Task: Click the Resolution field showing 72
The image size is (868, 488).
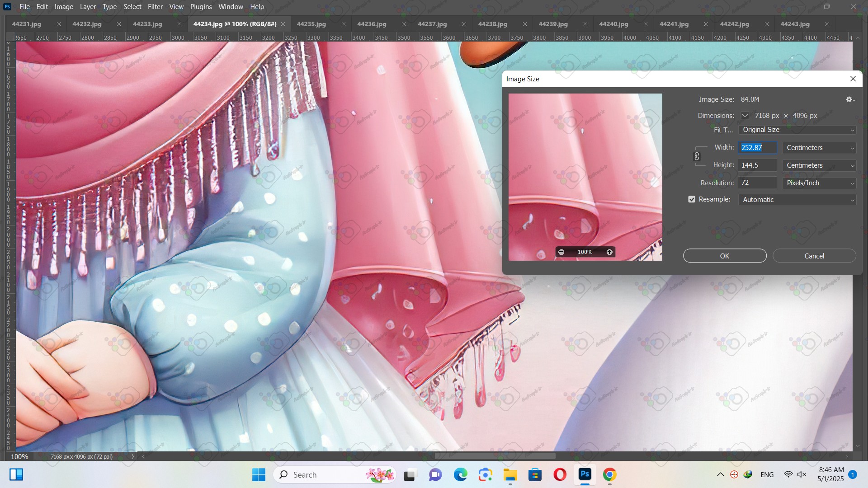Action: [x=758, y=183]
